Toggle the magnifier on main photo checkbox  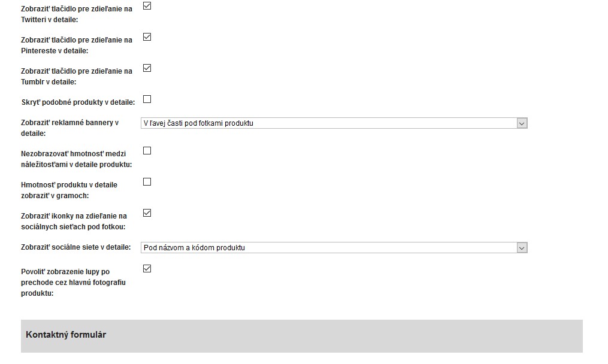pos(147,269)
